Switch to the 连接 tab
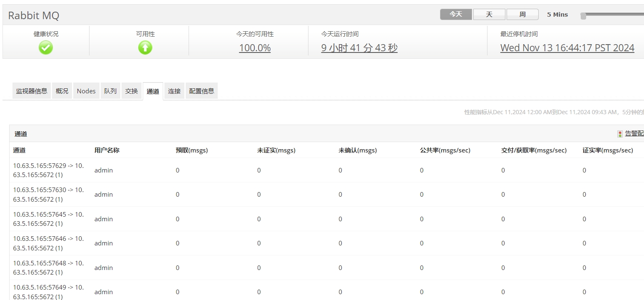The image size is (644, 300). (x=174, y=91)
